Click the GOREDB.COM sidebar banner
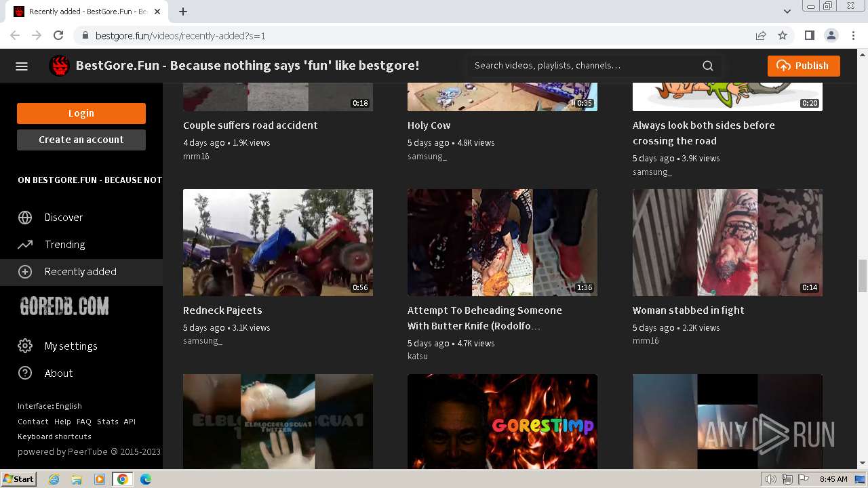The width and height of the screenshot is (868, 488). (64, 307)
